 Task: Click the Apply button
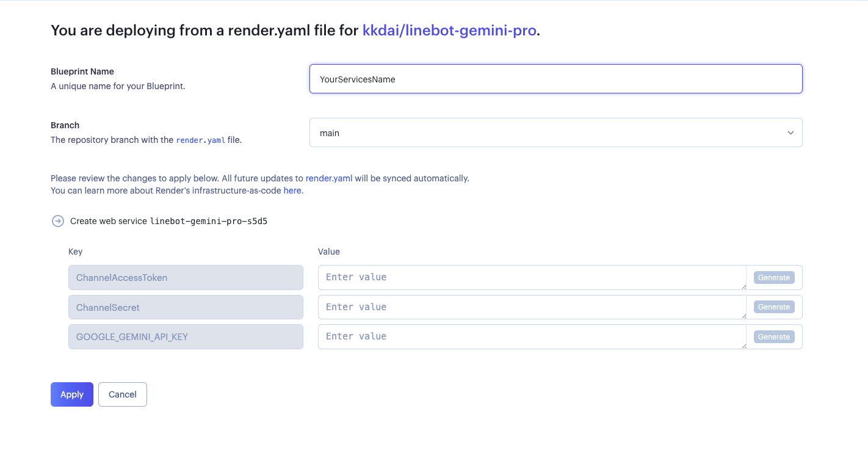coord(72,394)
